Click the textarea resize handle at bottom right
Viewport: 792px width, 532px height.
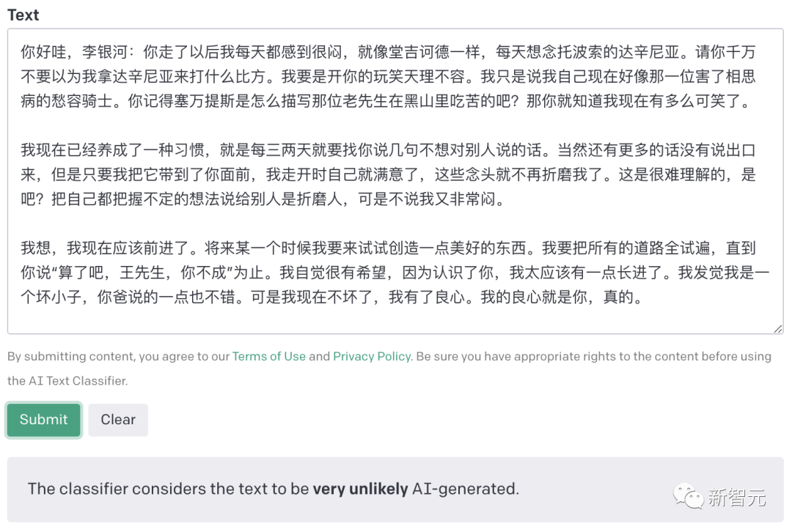(x=778, y=329)
